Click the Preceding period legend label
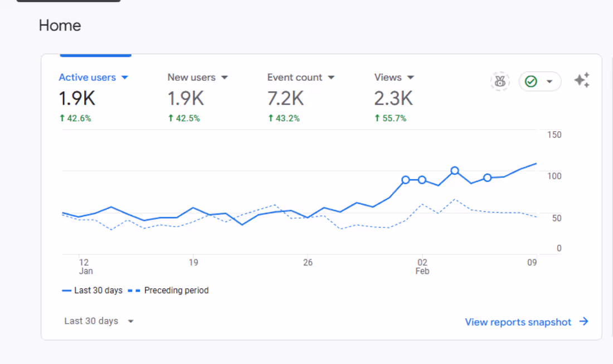The height and width of the screenshot is (364, 613). click(x=176, y=290)
